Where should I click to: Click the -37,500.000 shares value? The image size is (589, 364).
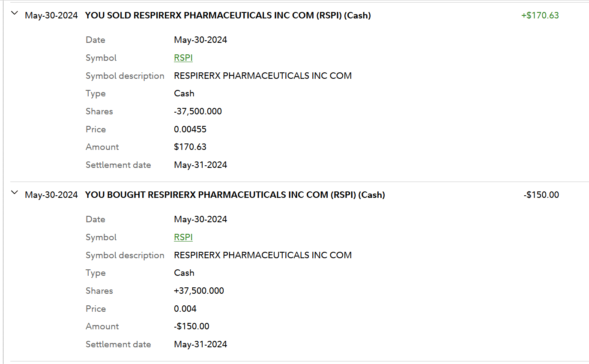tap(198, 111)
